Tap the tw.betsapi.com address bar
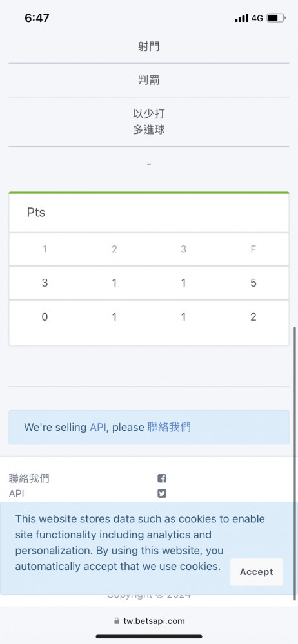Viewport: 298px width, 644px height. [x=149, y=621]
